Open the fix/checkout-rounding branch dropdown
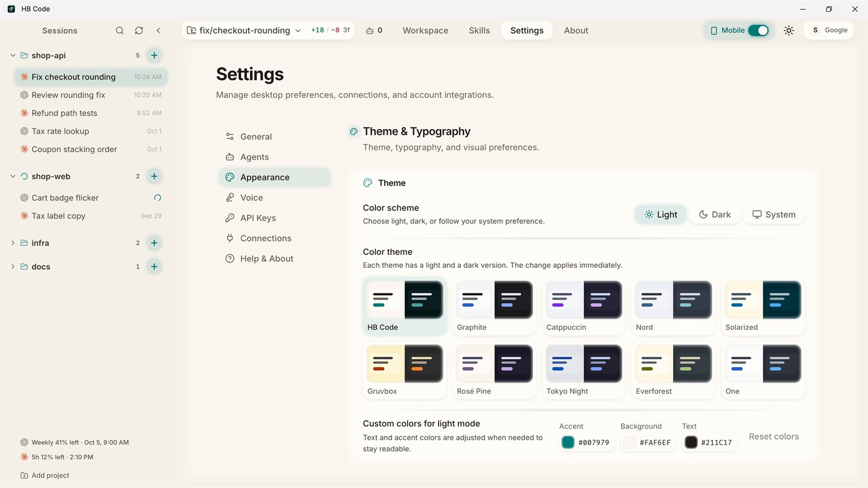Screen dimensions: 868x488 [244, 30]
